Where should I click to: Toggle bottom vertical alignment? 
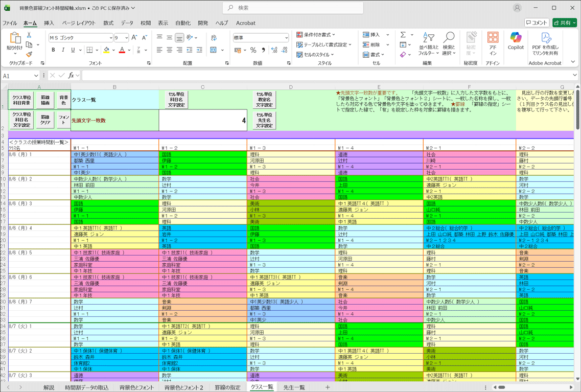(x=179, y=38)
